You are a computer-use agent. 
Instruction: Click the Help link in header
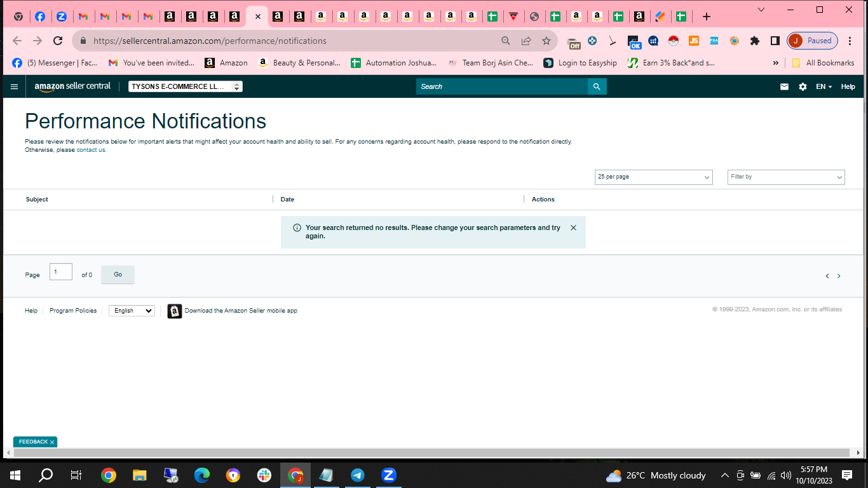(x=848, y=86)
